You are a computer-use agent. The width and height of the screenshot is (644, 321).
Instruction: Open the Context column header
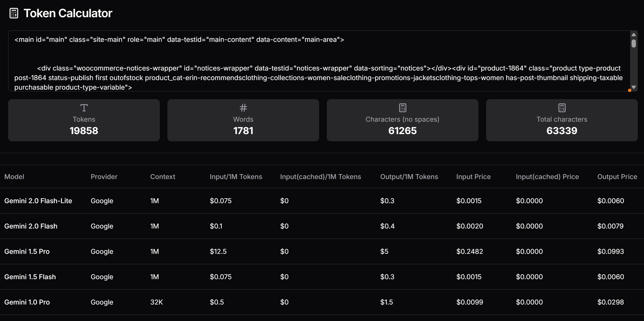(162, 176)
